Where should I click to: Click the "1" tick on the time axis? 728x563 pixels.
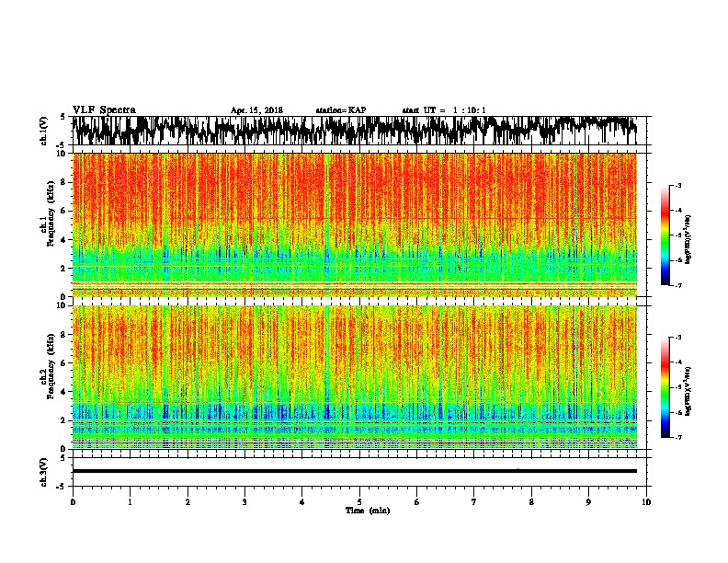pyautogui.click(x=130, y=502)
